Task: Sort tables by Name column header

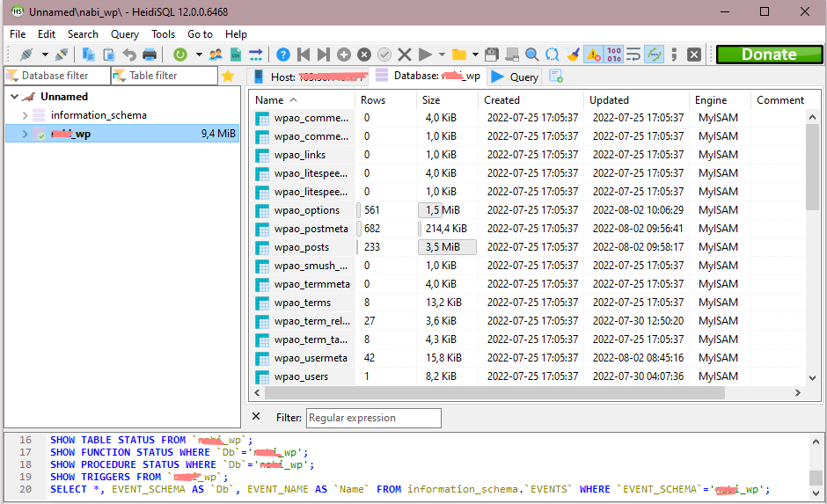Action: click(302, 99)
